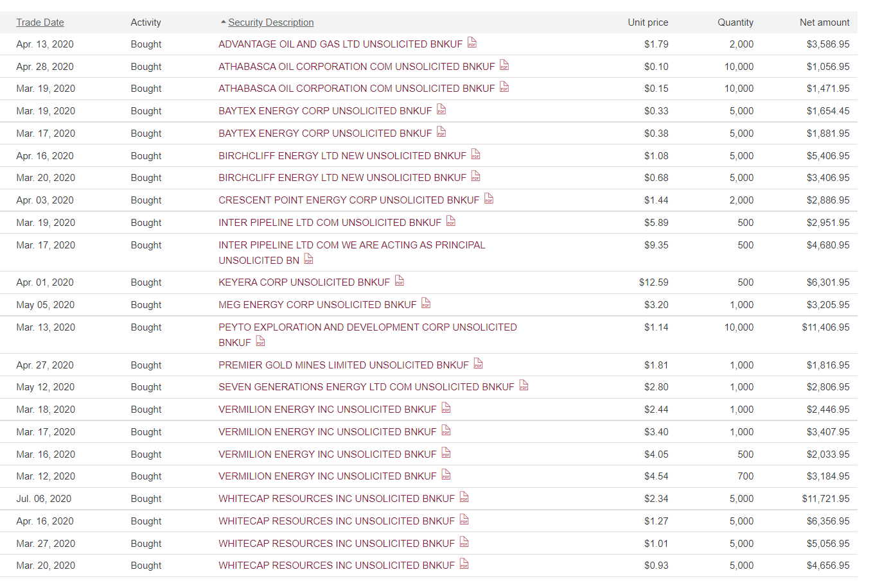
Task: Open PDF icon for Inter Pipeline $5.89 trade
Action: [451, 221]
